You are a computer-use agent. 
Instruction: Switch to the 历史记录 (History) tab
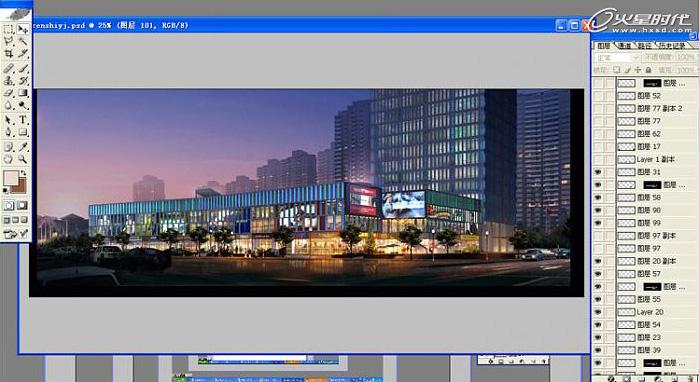pos(672,46)
